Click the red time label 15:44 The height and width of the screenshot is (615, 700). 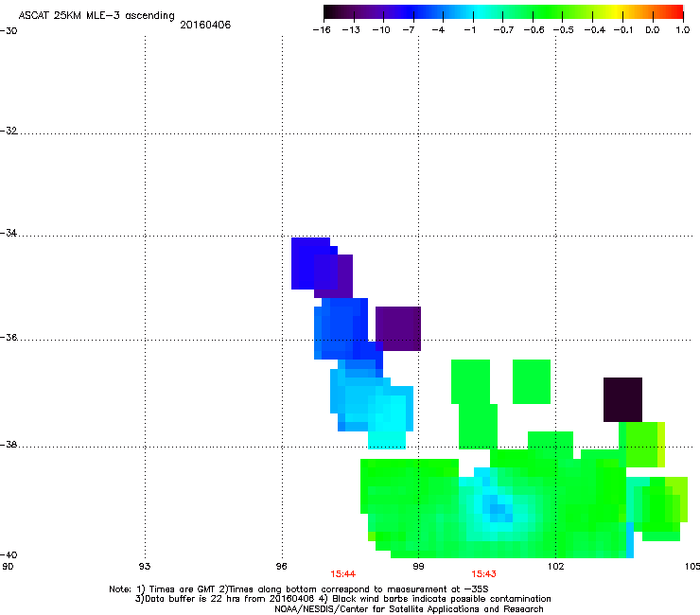pyautogui.click(x=342, y=574)
